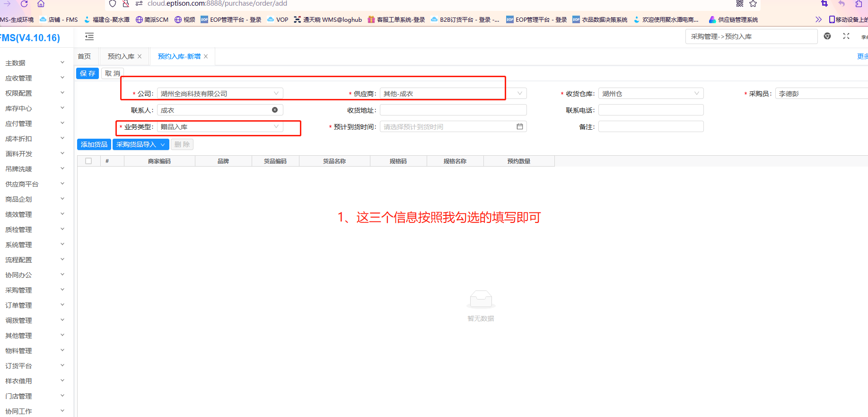Open the 公司 company dropdown

220,93
